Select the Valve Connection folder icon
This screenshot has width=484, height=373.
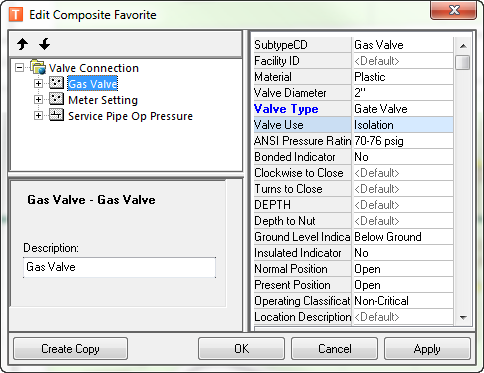tap(38, 67)
